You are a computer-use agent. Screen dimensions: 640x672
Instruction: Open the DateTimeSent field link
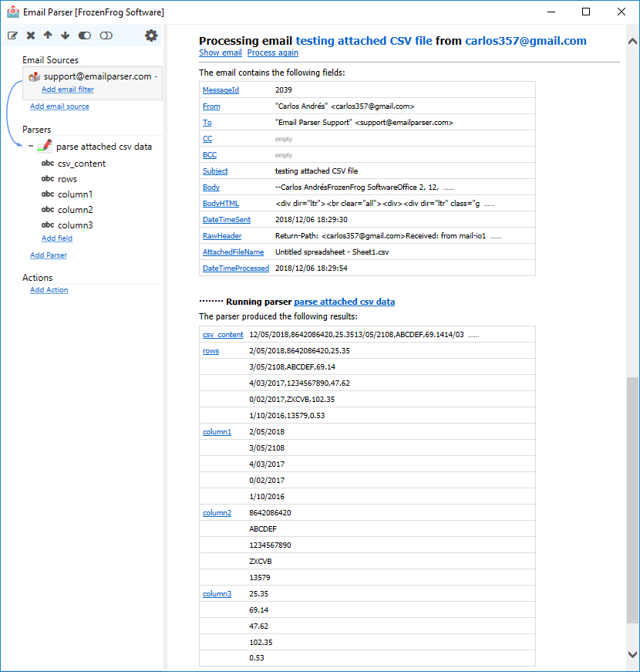(227, 220)
